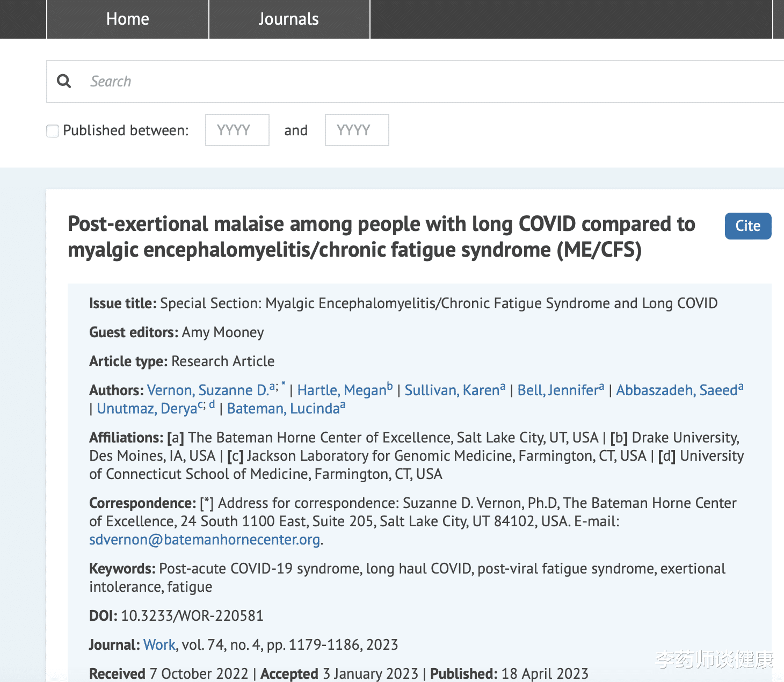Click the DOI number 10.3233/WOR-220581

pos(192,616)
